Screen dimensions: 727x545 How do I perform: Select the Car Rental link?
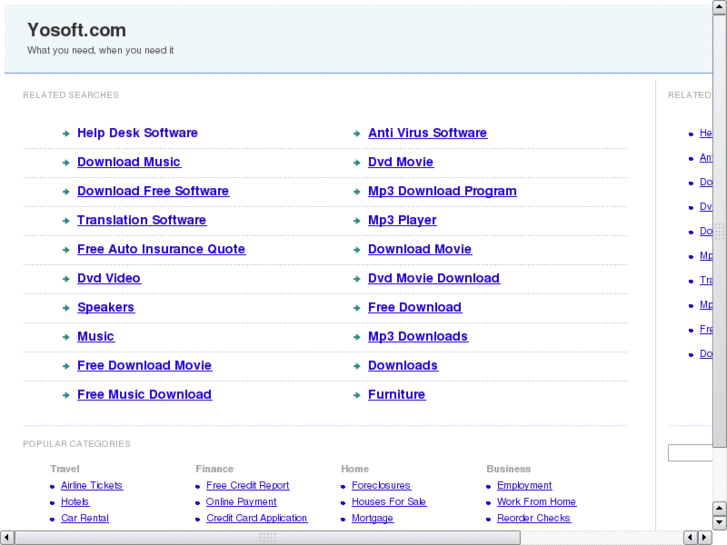85,518
